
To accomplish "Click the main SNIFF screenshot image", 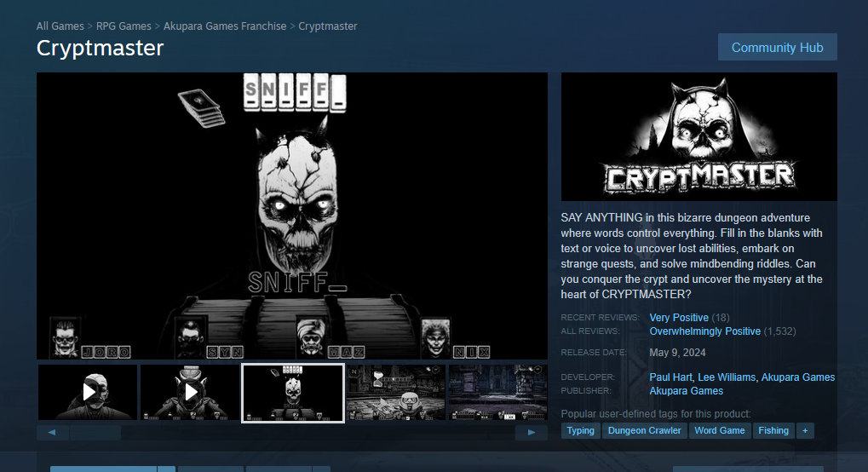I will (291, 216).
